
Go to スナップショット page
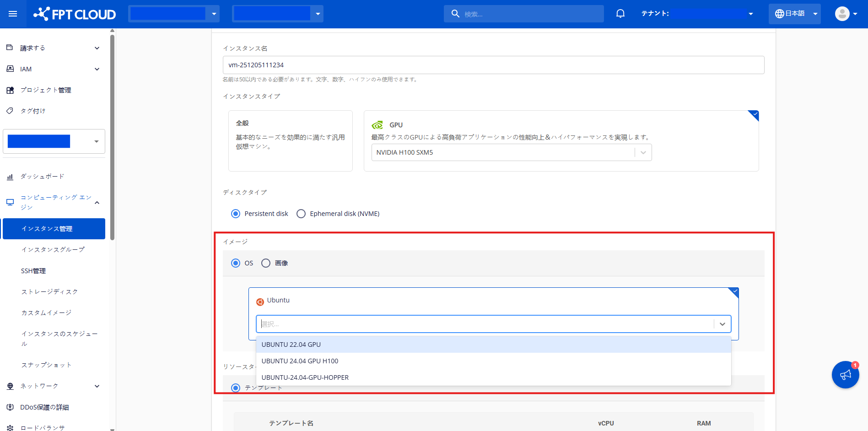[x=46, y=365]
